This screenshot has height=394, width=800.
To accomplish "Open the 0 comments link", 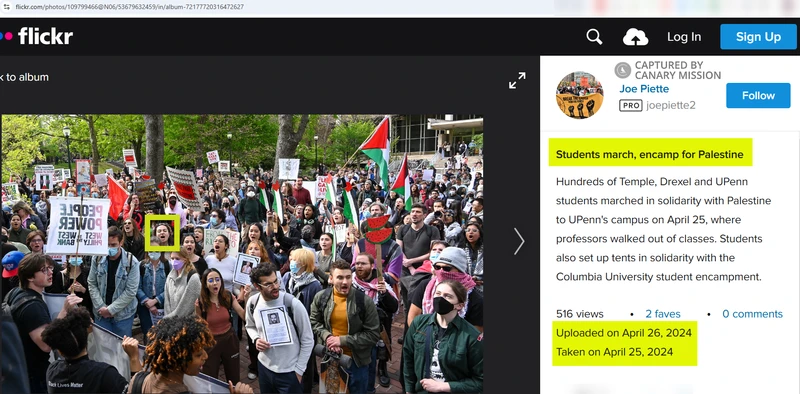I will [x=752, y=314].
